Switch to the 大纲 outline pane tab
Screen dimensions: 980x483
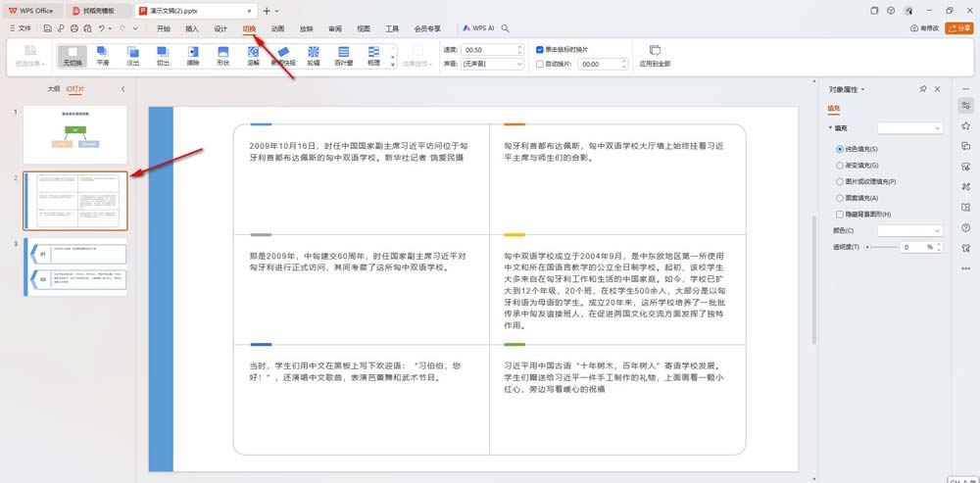coord(54,89)
